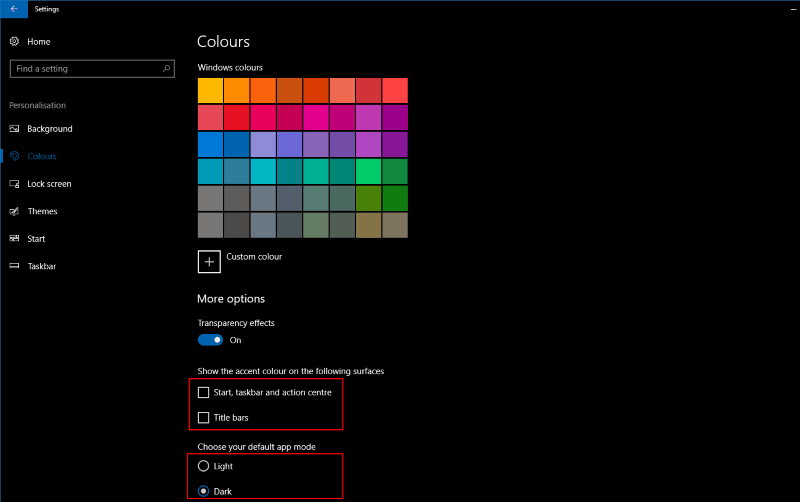Screen dimensions: 800x502
Task: Select the Dark app mode radio button
Action: (204, 491)
